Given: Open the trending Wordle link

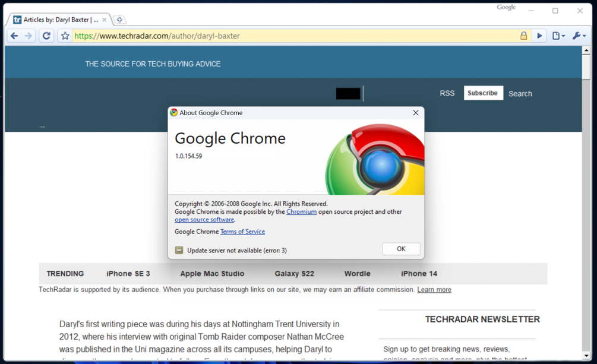Looking at the screenshot, I should [357, 273].
